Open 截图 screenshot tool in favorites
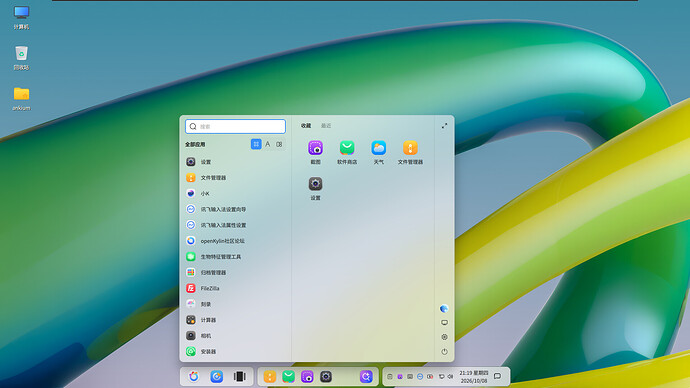This screenshot has width=690, height=388. [316, 152]
